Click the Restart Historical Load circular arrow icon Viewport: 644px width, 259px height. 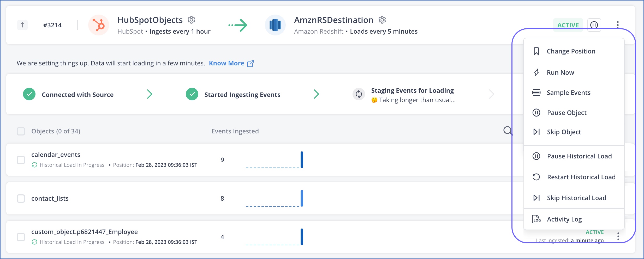pyautogui.click(x=536, y=177)
